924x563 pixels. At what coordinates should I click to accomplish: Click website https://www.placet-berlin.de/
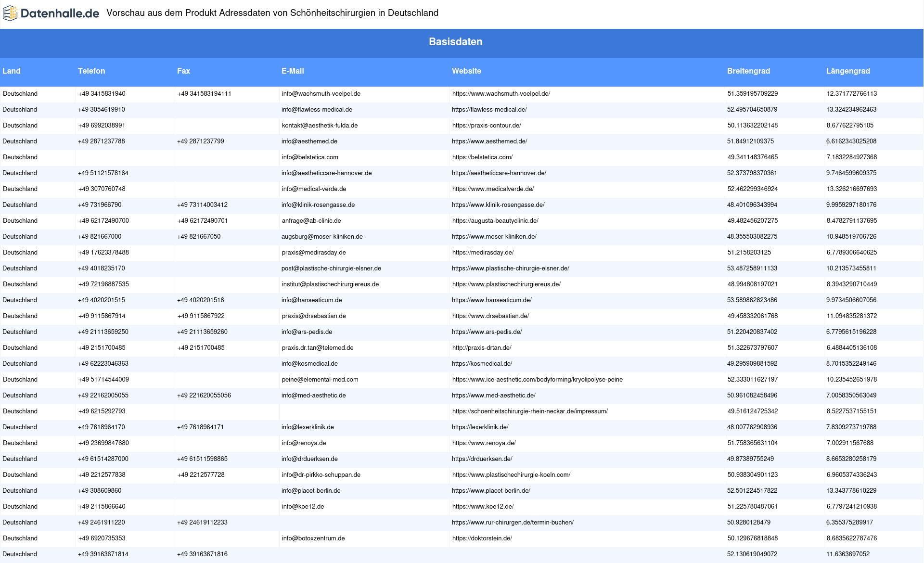click(x=491, y=491)
